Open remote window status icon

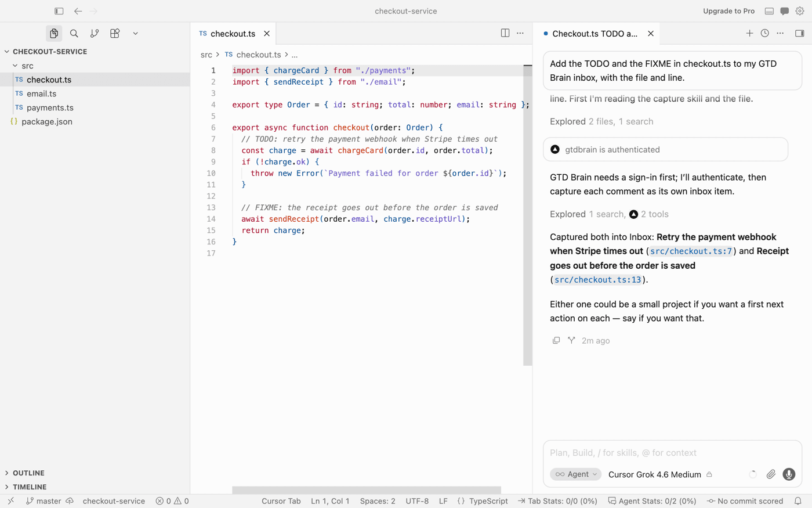click(x=11, y=501)
